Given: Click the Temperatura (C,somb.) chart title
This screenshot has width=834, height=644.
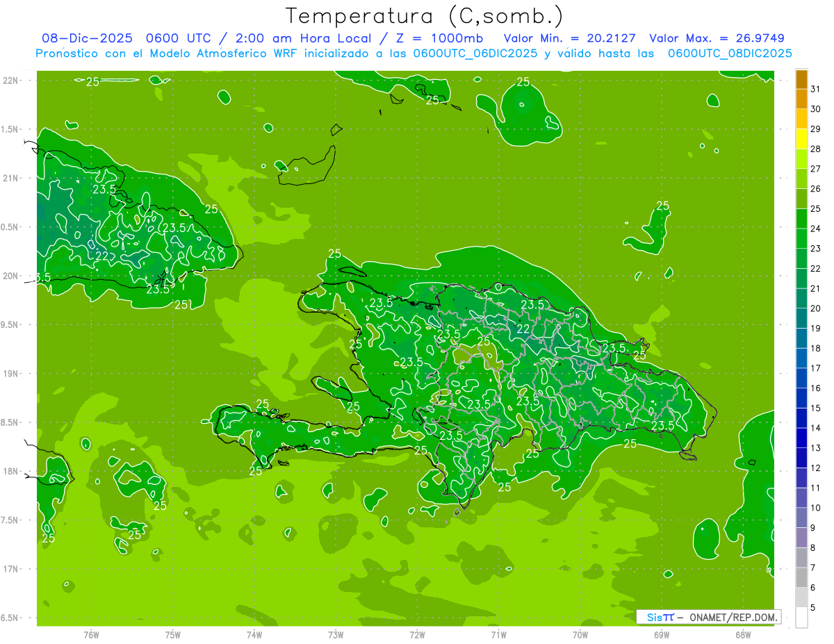Looking at the screenshot, I should click(424, 15).
